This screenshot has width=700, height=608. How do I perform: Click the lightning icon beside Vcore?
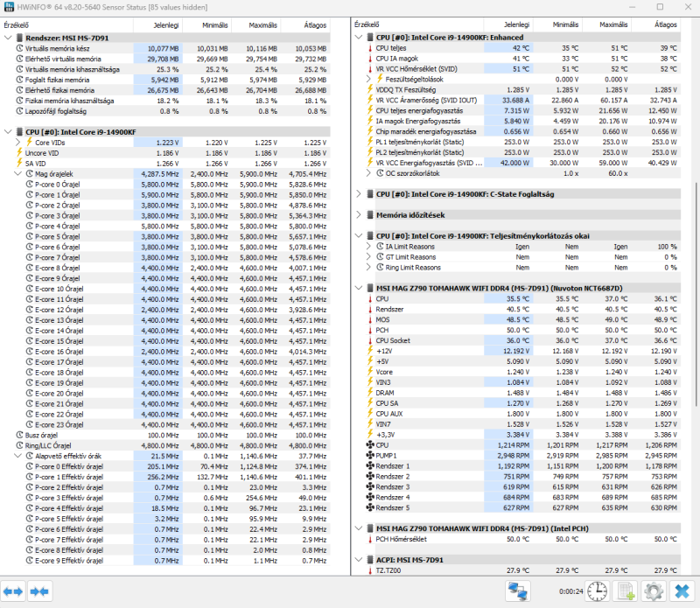tap(370, 372)
